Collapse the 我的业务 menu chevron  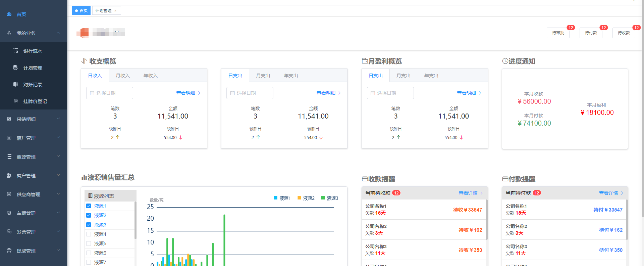pyautogui.click(x=58, y=33)
